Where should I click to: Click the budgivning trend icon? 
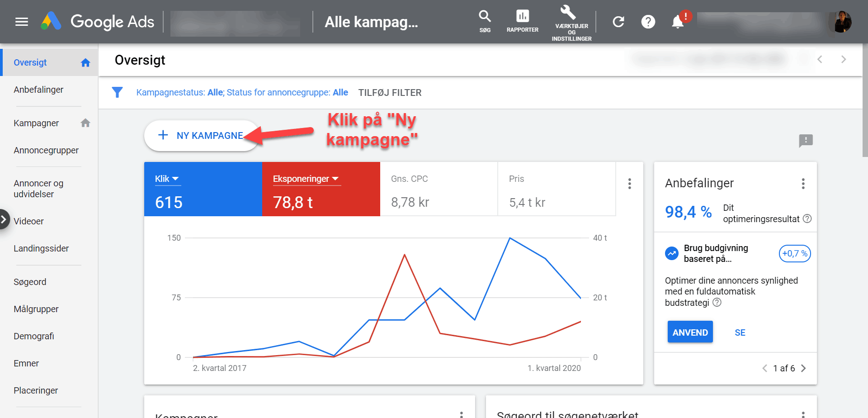tap(672, 253)
